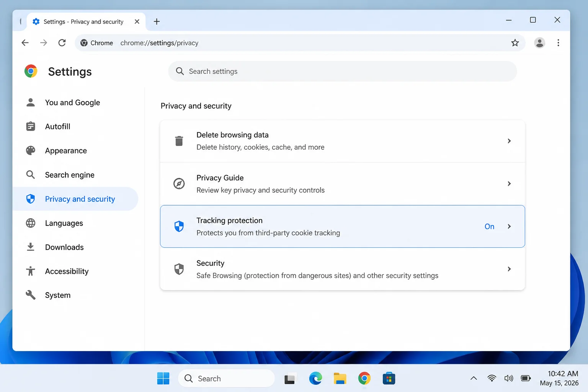The image size is (588, 392).
Task: Open the profile avatar menu
Action: 539,43
